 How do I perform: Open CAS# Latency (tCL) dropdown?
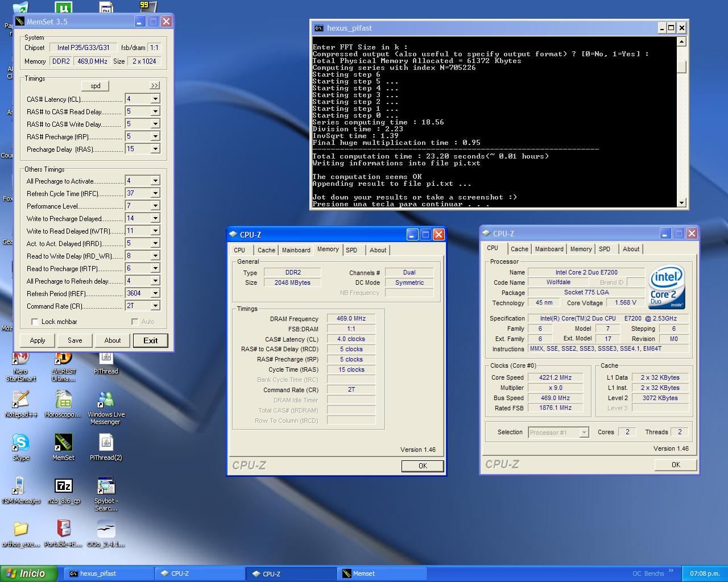click(x=155, y=99)
